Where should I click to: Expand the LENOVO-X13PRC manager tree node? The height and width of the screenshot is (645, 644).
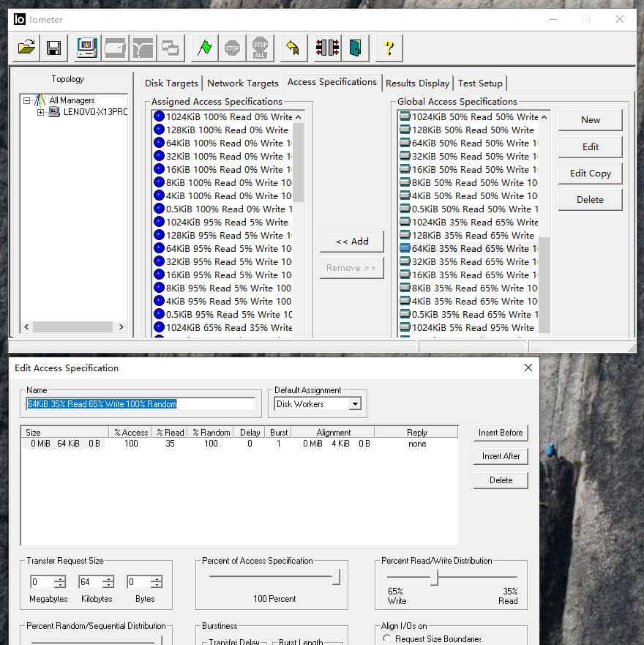point(41,112)
